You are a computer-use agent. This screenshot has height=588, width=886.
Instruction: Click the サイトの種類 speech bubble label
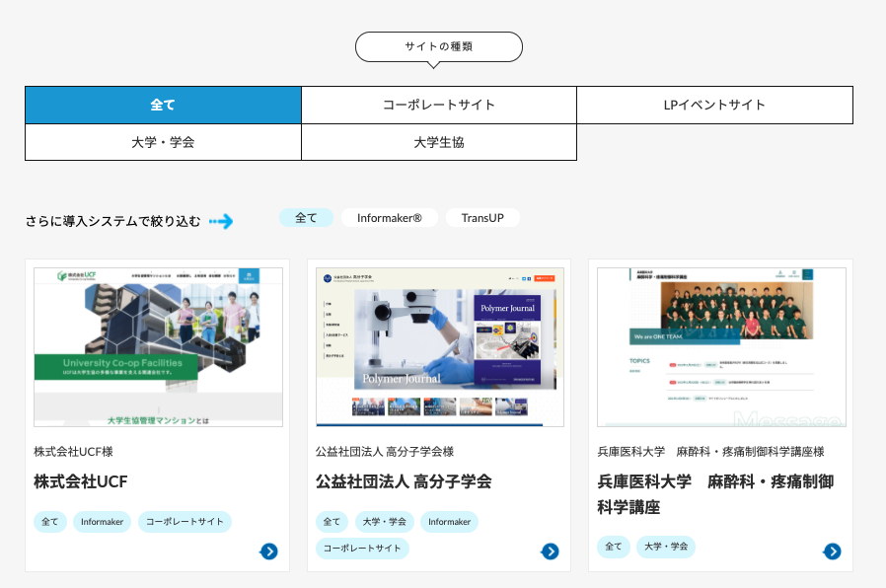click(x=439, y=47)
